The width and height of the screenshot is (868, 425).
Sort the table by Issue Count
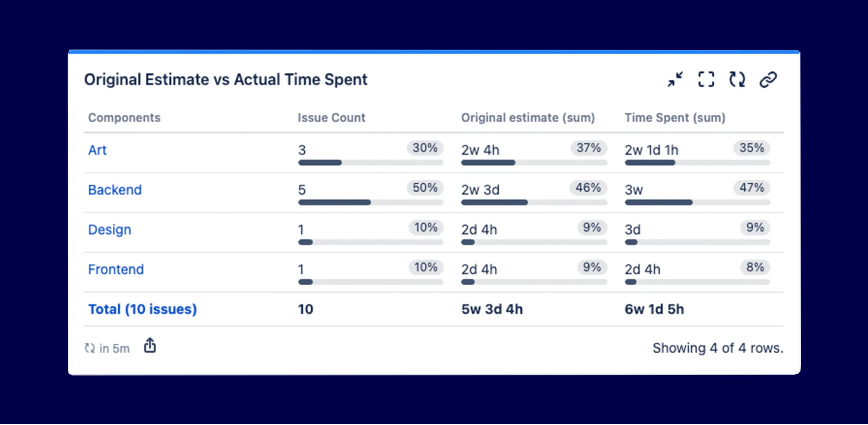[331, 118]
